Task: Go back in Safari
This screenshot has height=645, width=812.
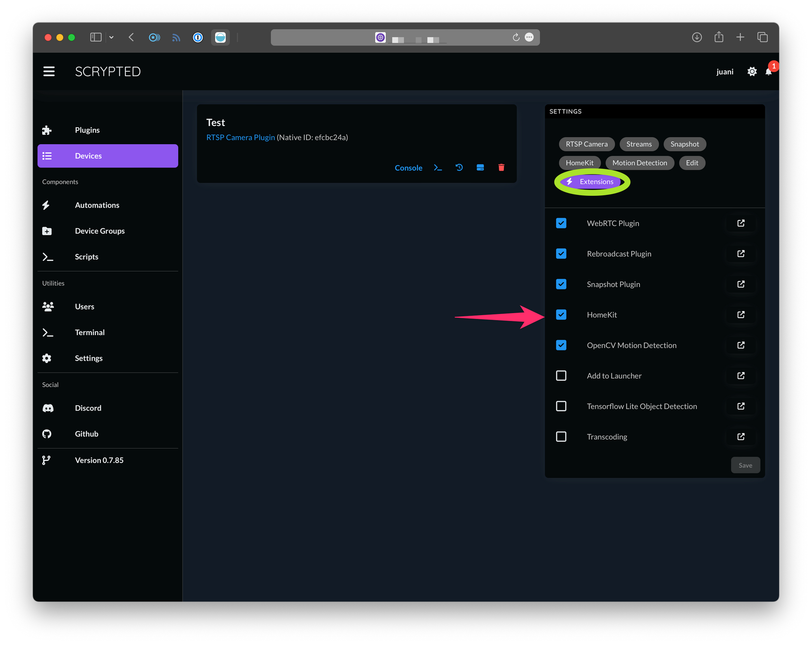Action: [131, 37]
